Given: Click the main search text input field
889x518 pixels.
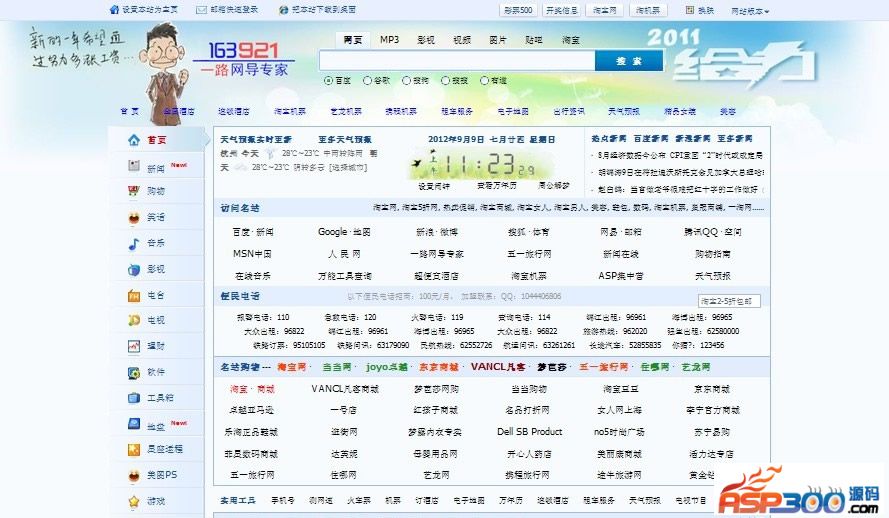Looking at the screenshot, I should [457, 61].
